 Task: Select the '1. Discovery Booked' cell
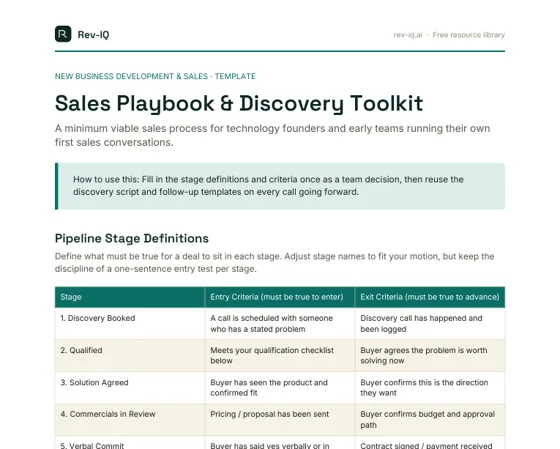coord(130,324)
